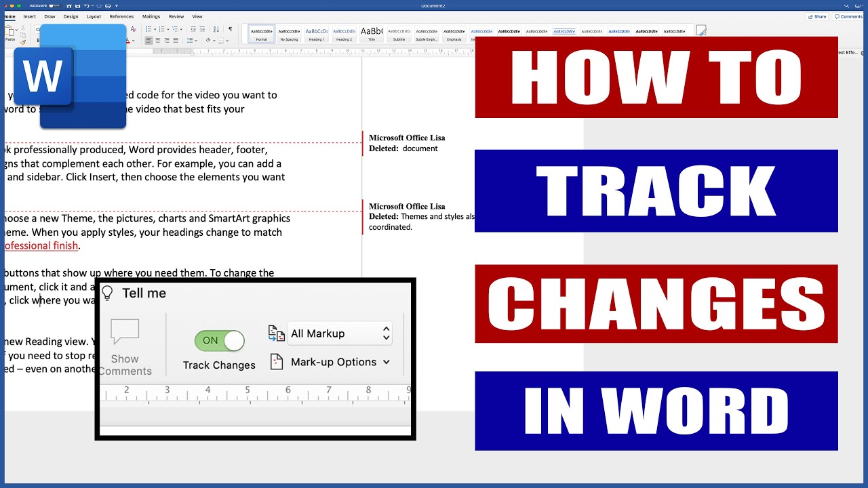Open the All Markup dropdown
The image size is (868, 488).
coord(339,333)
